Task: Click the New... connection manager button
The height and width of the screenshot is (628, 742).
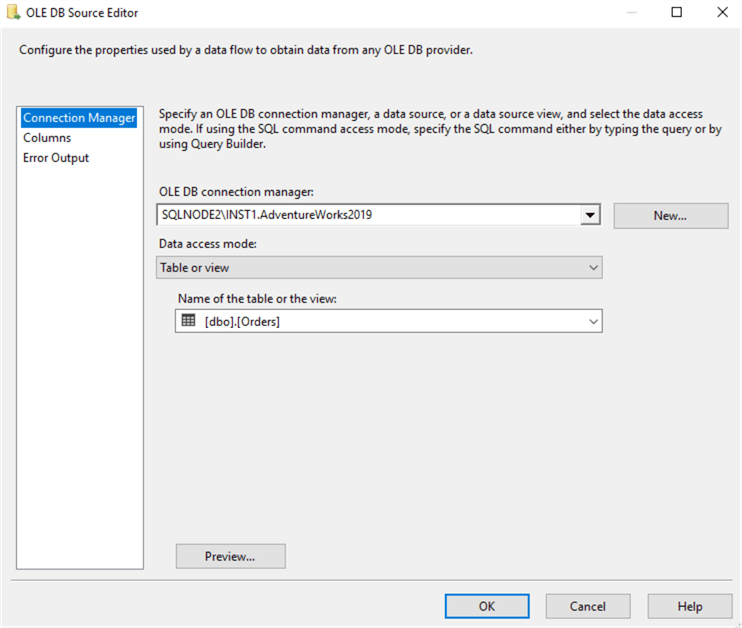Action: tap(670, 216)
